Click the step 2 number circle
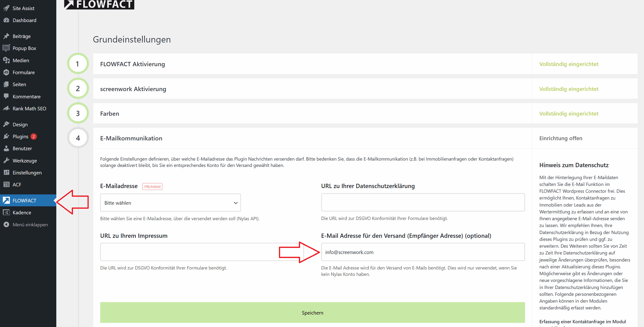Viewport: 644px width, 327px height. tap(78, 88)
